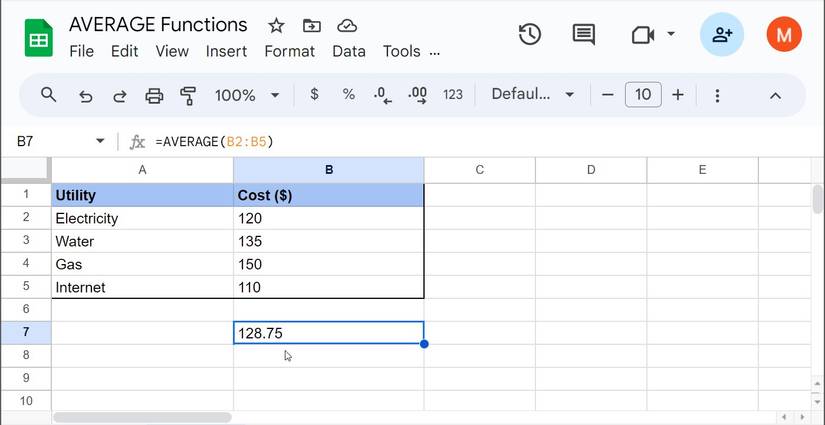Open the zoom 100% dropdown
The image size is (825, 425).
tap(246, 95)
